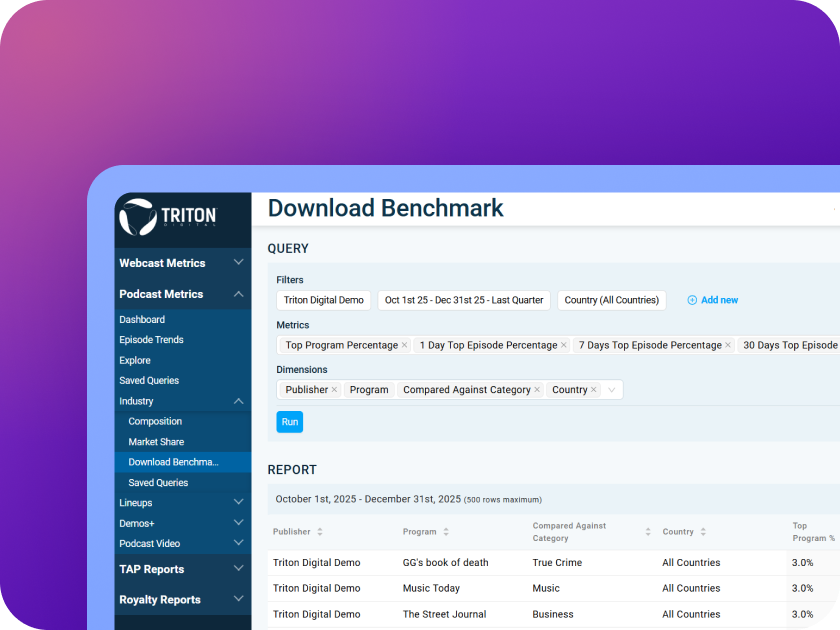The image size is (840, 630).
Task: Expand the Demos+ submenu
Action: 239,522
